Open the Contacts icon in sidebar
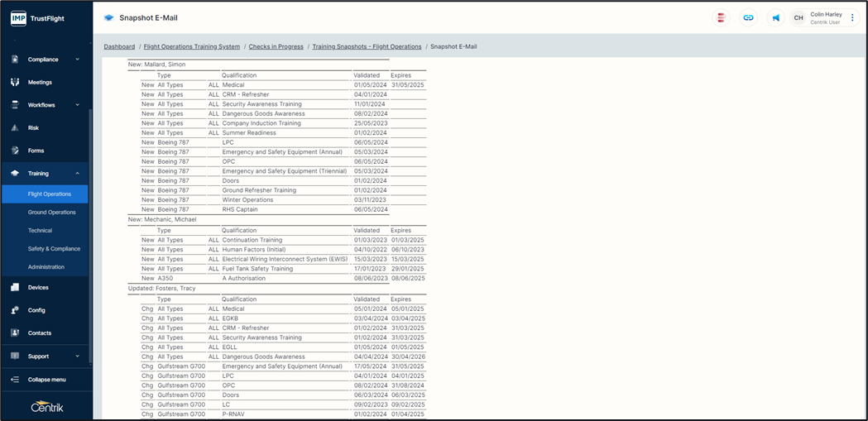 point(15,333)
